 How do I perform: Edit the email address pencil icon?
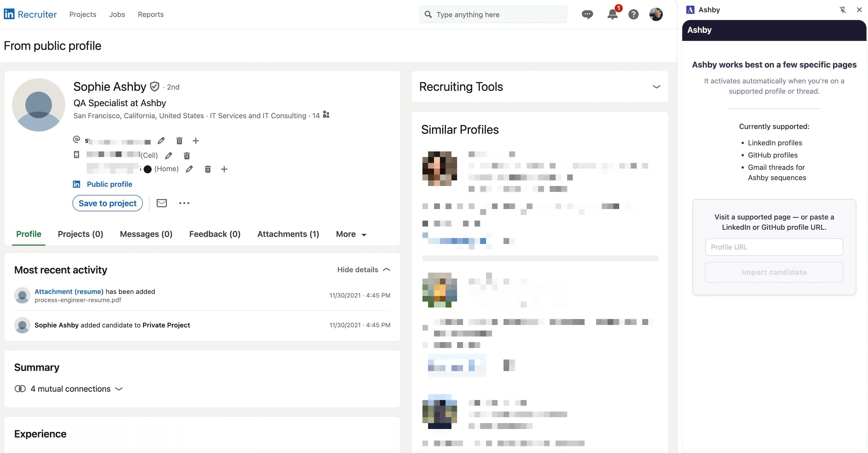[161, 141]
